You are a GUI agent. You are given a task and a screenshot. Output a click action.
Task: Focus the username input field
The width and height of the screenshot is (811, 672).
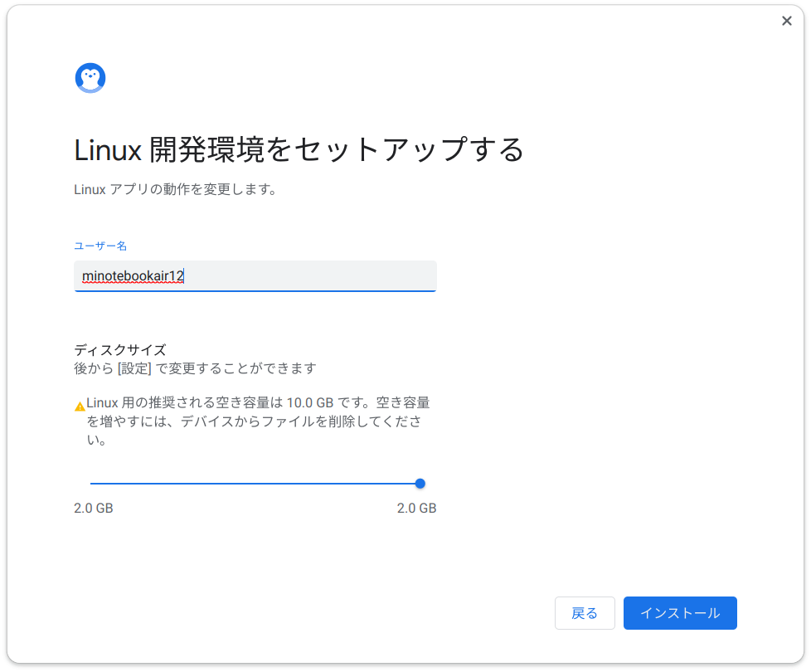coord(255,276)
